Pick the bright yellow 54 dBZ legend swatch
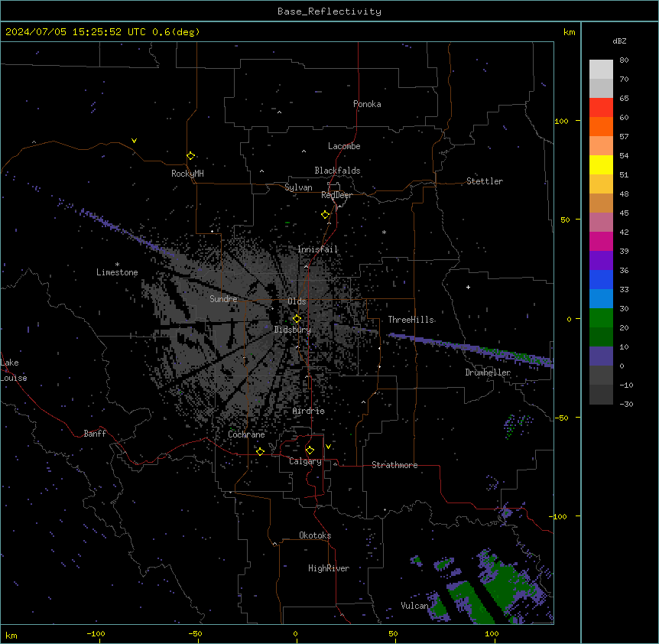Image resolution: width=659 pixels, height=644 pixels. [601, 164]
